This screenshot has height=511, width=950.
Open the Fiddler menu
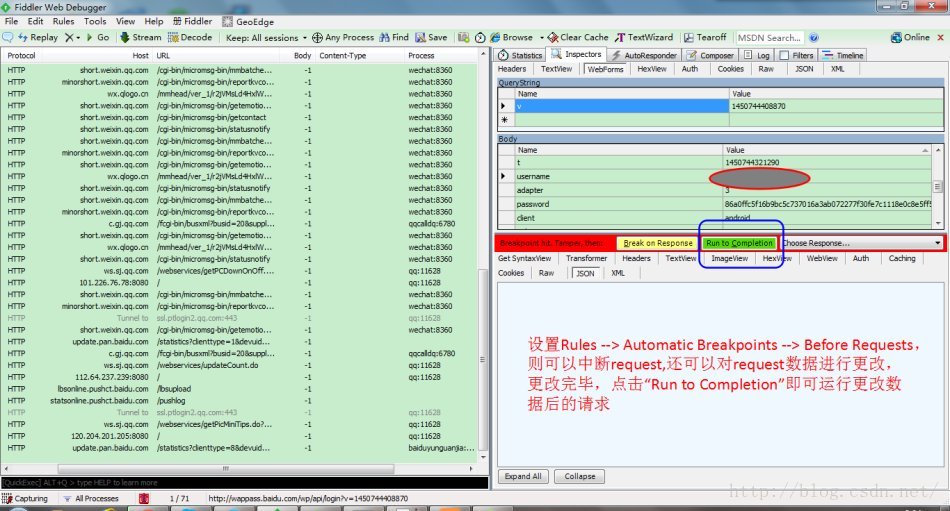click(x=192, y=21)
